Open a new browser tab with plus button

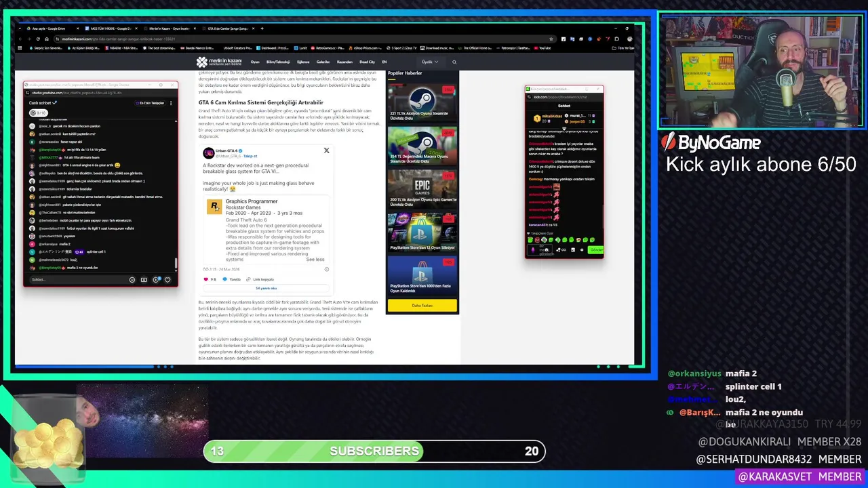[x=262, y=28]
